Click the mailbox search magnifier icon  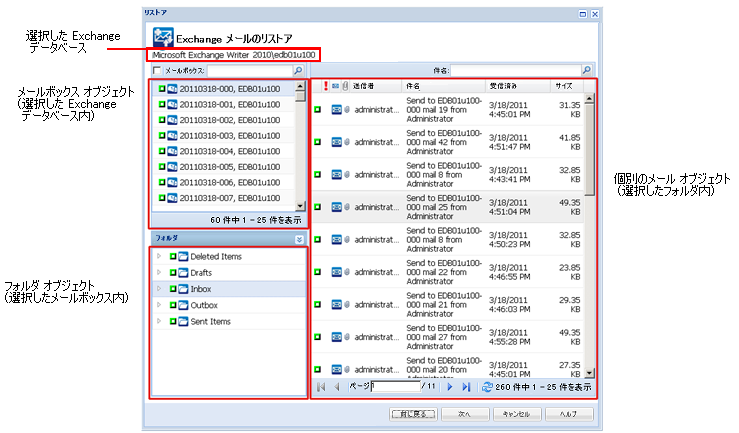tap(298, 71)
